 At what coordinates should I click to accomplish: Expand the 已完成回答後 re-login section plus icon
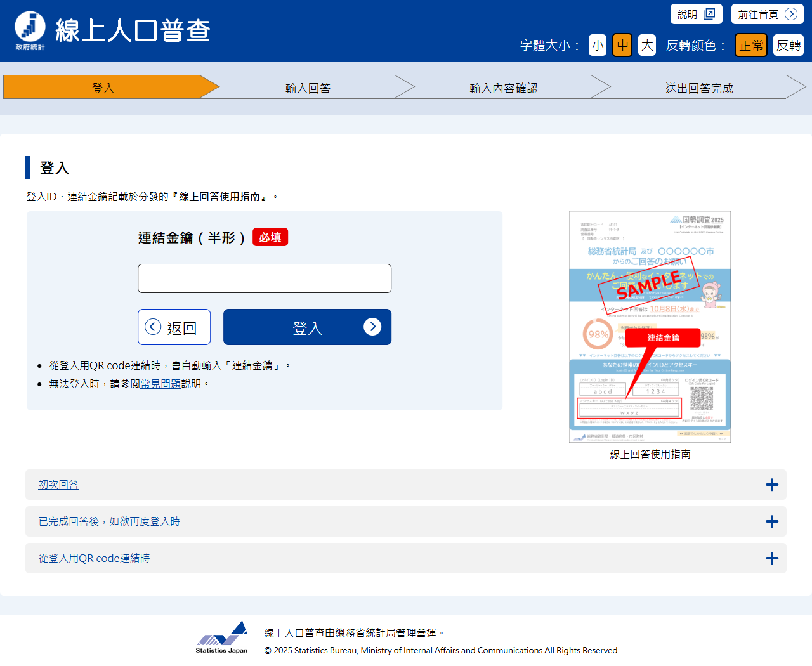[771, 521]
